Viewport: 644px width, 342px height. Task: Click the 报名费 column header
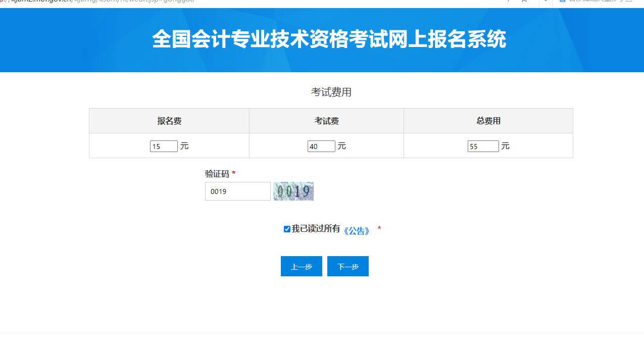coord(169,120)
